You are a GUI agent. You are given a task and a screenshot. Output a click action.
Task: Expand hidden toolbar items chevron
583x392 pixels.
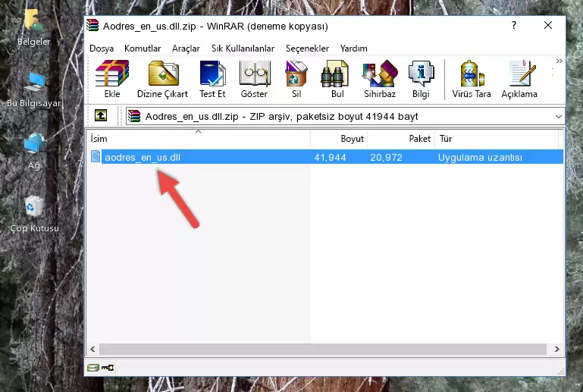tap(559, 61)
